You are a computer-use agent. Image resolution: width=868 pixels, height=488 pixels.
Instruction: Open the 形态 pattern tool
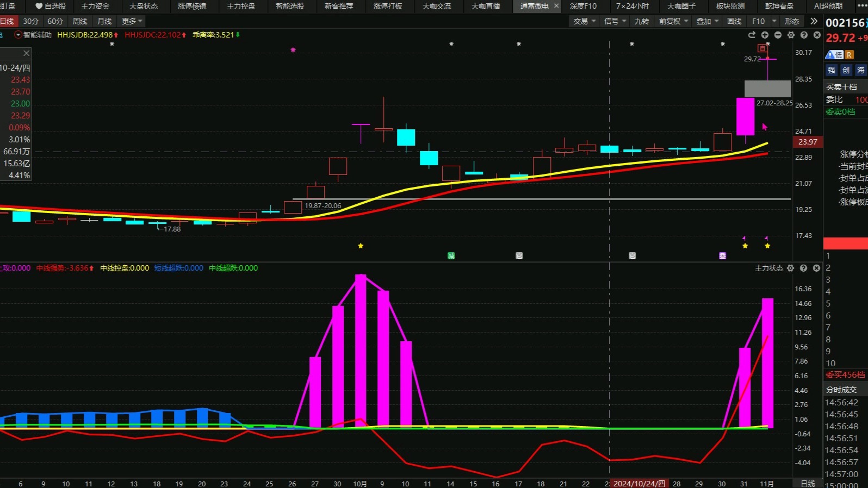coord(792,21)
